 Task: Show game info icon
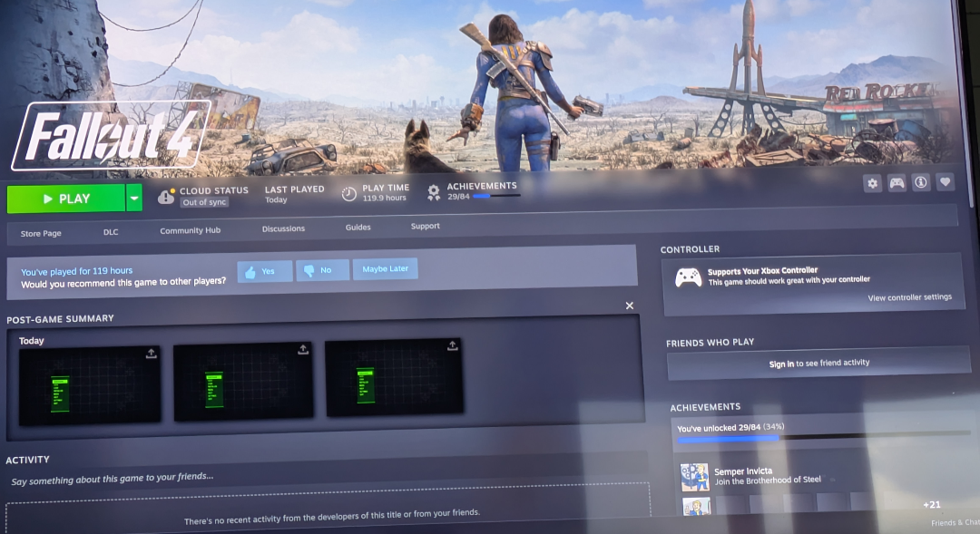point(921,181)
